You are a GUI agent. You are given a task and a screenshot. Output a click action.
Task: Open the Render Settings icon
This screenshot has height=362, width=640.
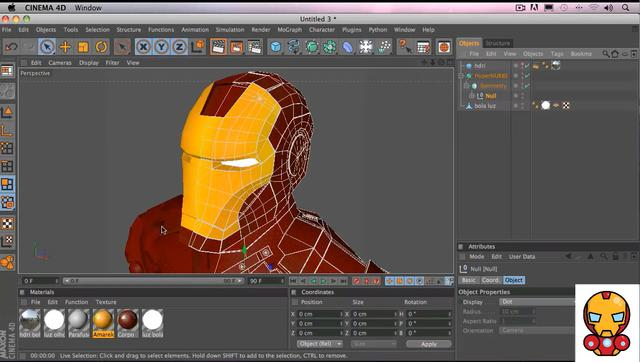click(255, 47)
